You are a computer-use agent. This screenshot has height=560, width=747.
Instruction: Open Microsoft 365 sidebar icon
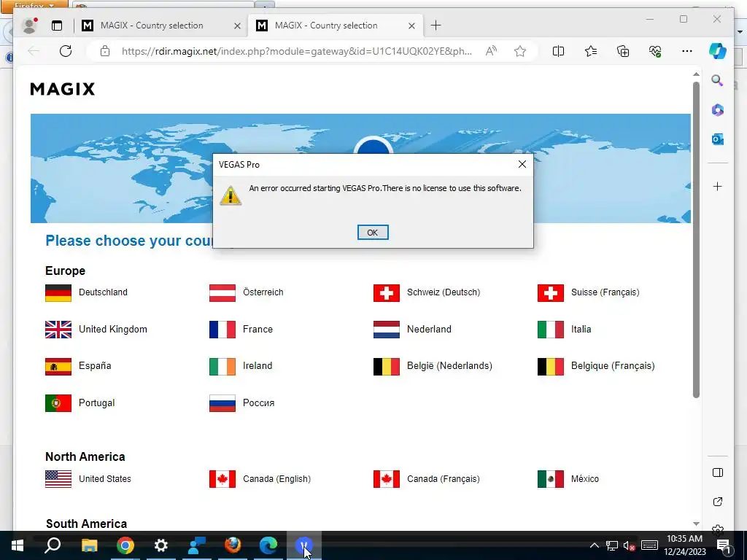[718, 110]
